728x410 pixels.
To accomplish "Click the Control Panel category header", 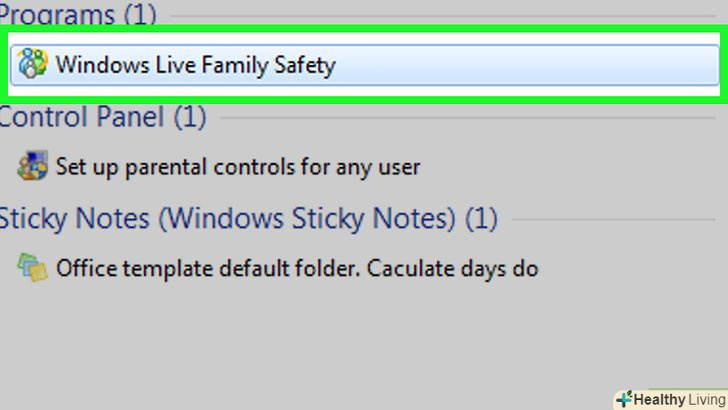I will tap(82, 117).
